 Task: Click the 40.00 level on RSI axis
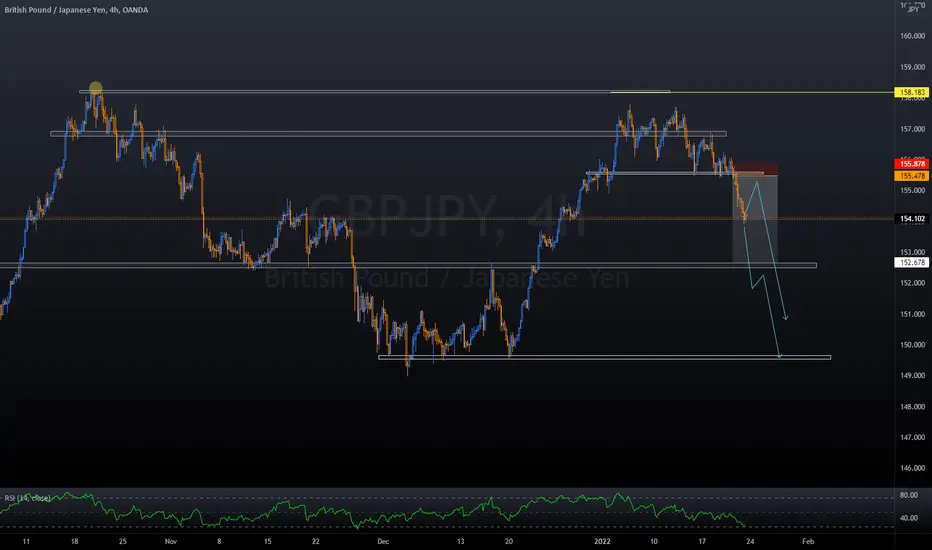click(x=909, y=518)
